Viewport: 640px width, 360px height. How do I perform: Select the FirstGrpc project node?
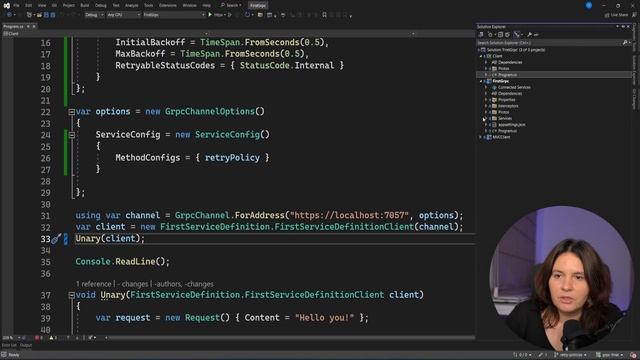501,81
